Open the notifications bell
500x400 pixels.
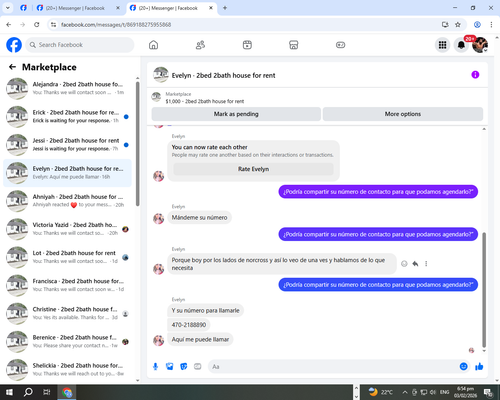click(461, 45)
